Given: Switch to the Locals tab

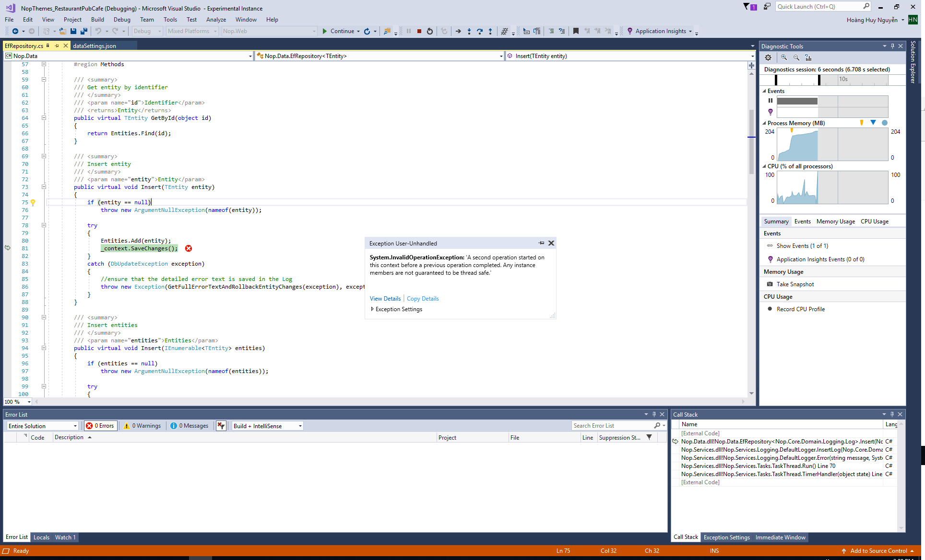Looking at the screenshot, I should tap(41, 537).
